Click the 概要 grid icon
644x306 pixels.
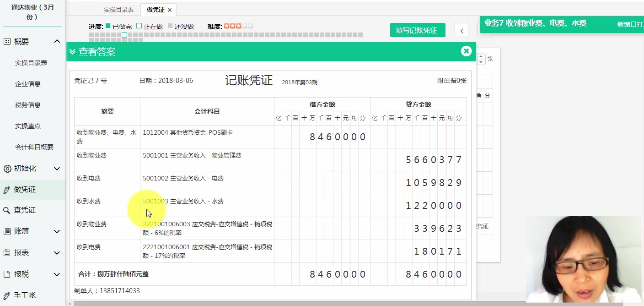click(8, 41)
